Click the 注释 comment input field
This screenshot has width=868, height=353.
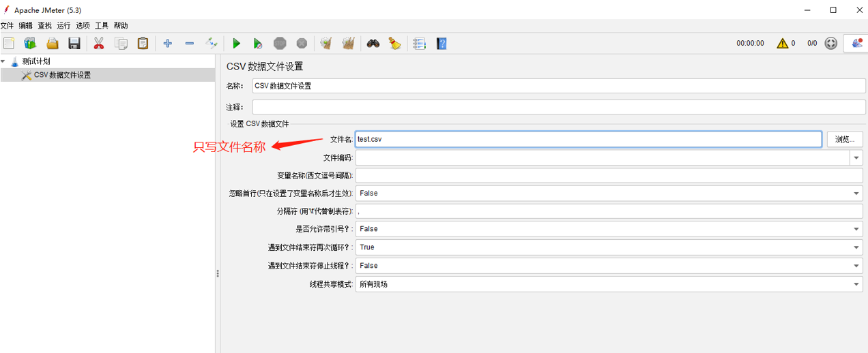(559, 107)
